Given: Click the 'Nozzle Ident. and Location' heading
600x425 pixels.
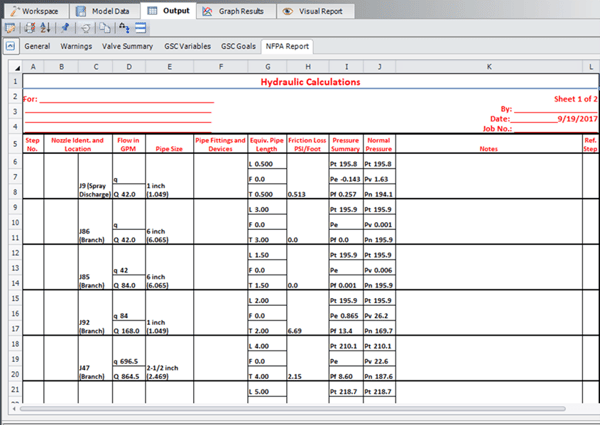Looking at the screenshot, I should pos(78,144).
